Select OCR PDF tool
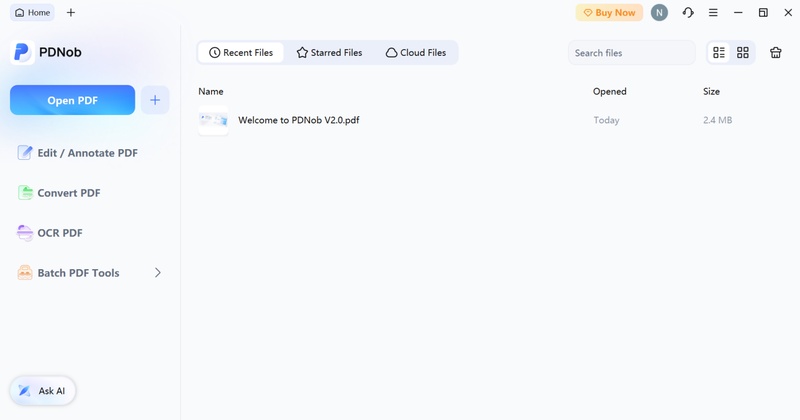The image size is (800, 420). (50, 233)
